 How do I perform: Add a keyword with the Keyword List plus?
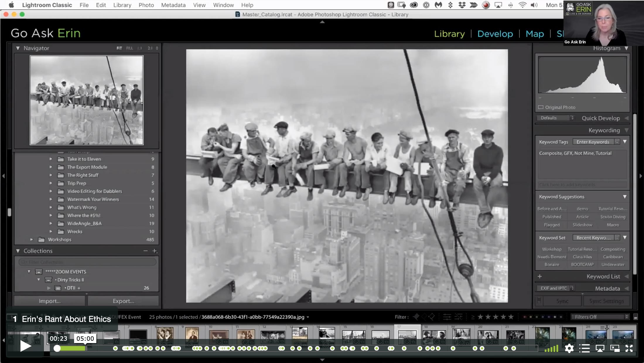[x=540, y=277]
